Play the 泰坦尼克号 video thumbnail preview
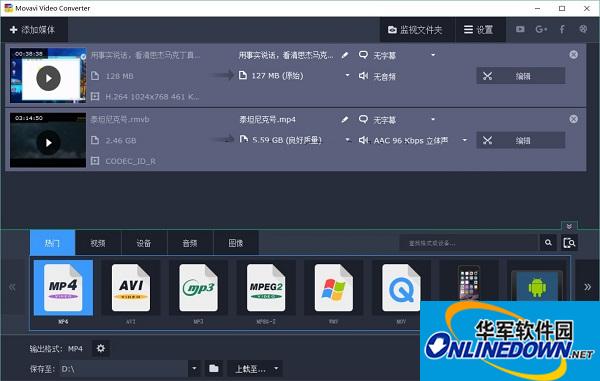This screenshot has height=381, width=600. click(48, 142)
